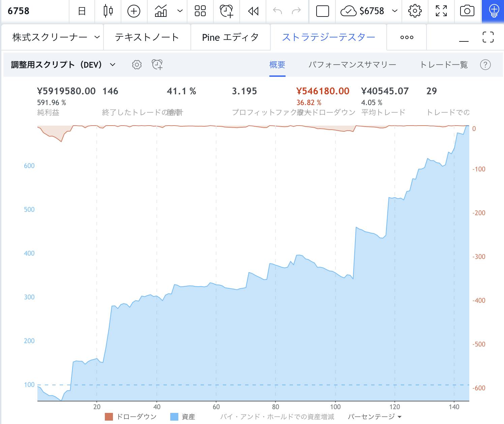
Task: Redo the last chart action
Action: tap(296, 11)
